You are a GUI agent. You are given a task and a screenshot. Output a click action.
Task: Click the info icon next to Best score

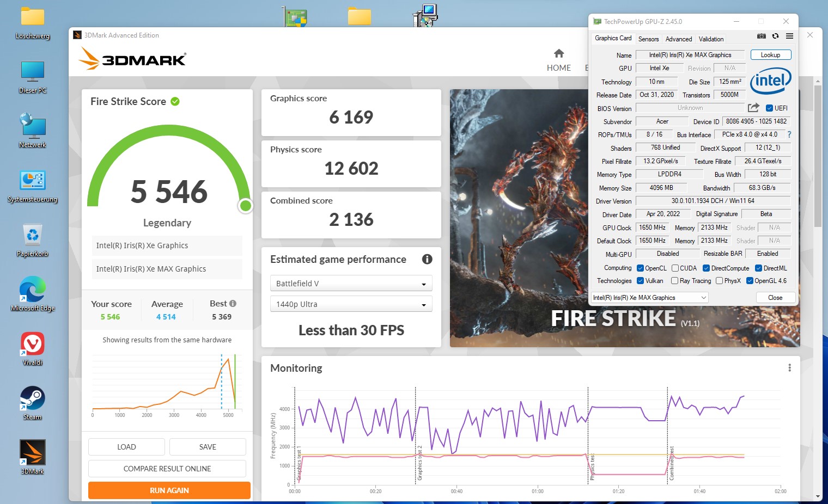pos(233,304)
